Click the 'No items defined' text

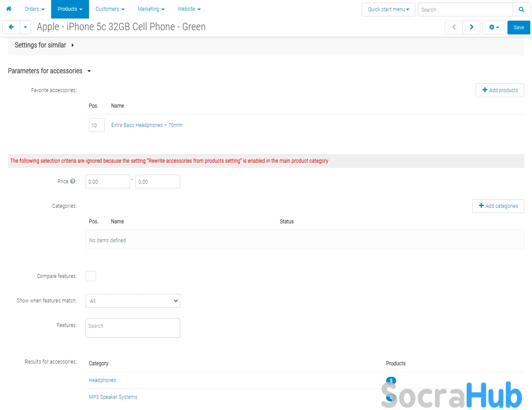tap(108, 240)
